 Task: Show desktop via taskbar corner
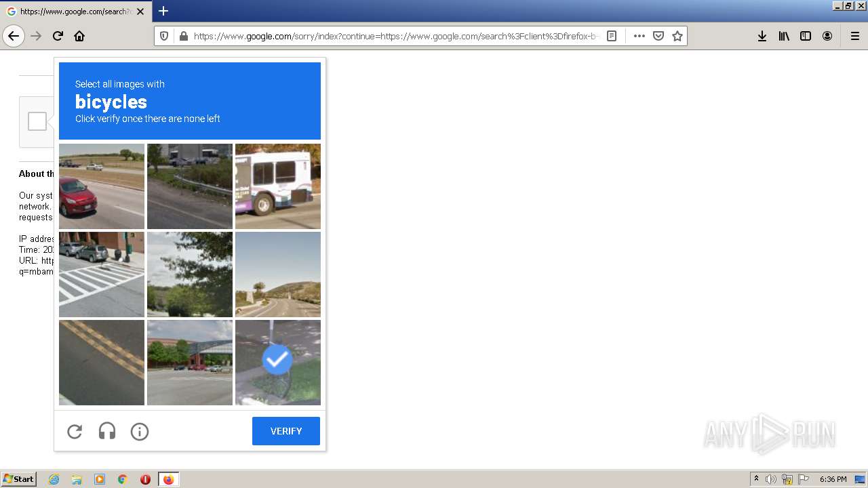pos(861,479)
